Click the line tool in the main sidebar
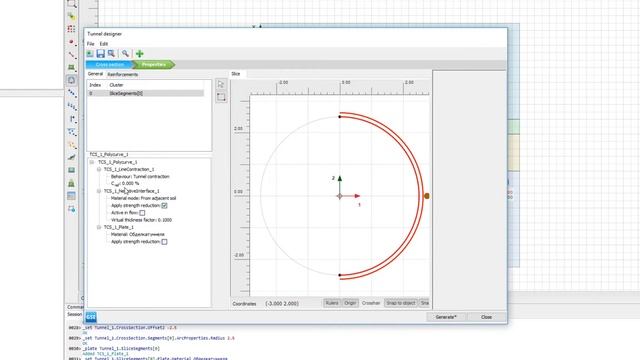 click(x=72, y=55)
